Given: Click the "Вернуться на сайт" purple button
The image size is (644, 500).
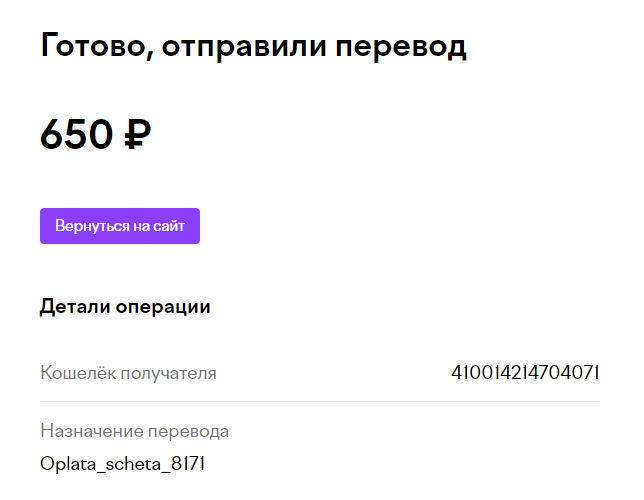Looking at the screenshot, I should click(x=120, y=226).
